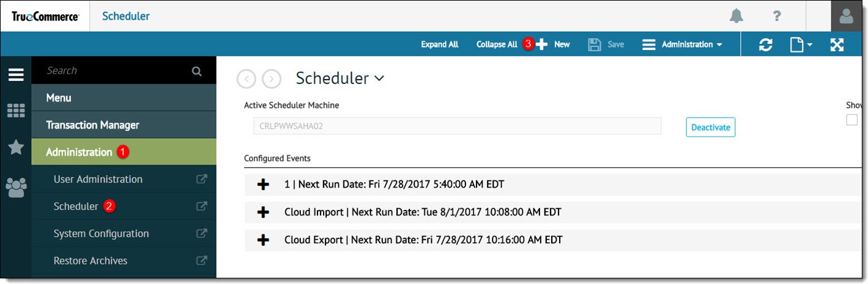Screen dimensions: 868x284
Task: Open the user profile avatar icon
Action: pyautogui.click(x=846, y=17)
